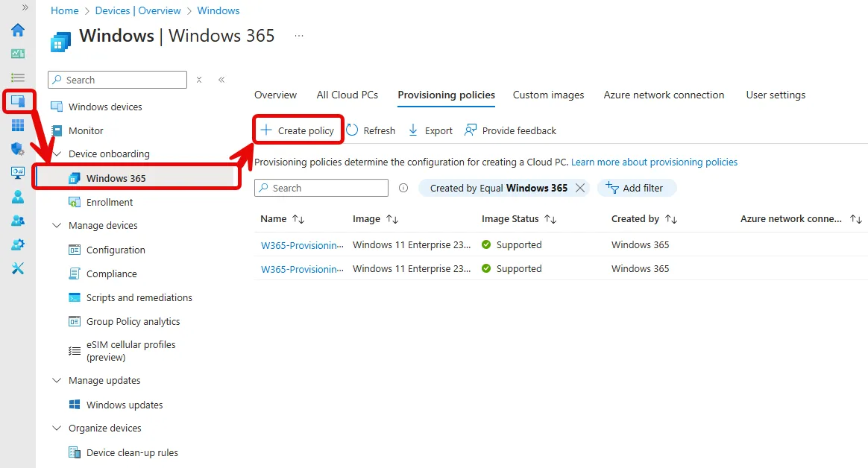868x468 pixels.
Task: Open Tenant administration gear icon
Action: [x=18, y=244]
